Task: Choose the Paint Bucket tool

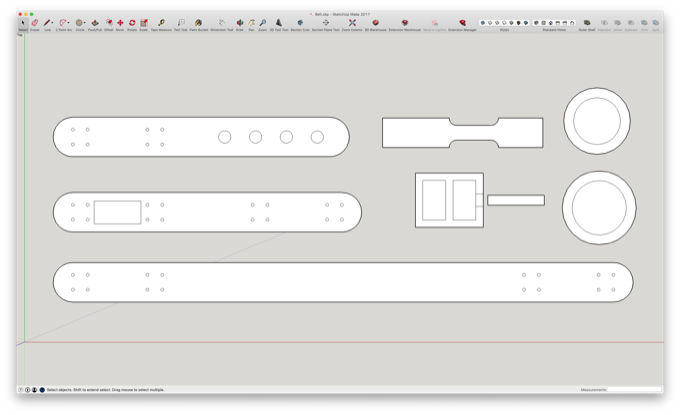Action: [x=198, y=25]
